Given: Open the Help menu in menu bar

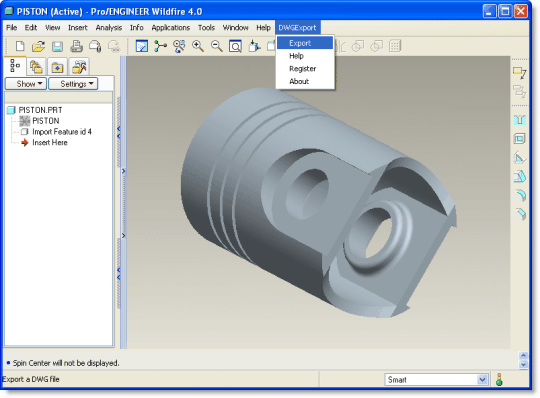Looking at the screenshot, I should (x=263, y=28).
